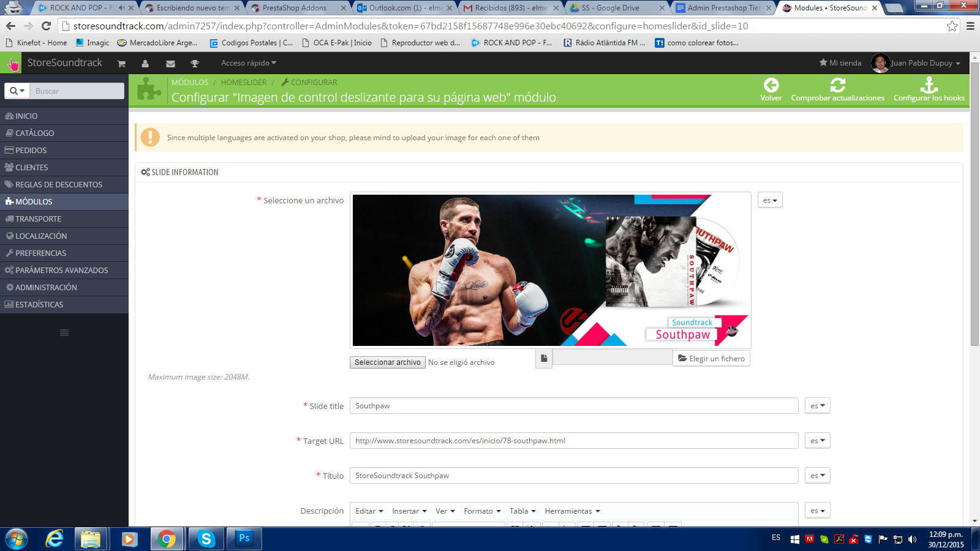Click the browser address bar URL
This screenshot has height=551, width=980.
[x=410, y=26]
